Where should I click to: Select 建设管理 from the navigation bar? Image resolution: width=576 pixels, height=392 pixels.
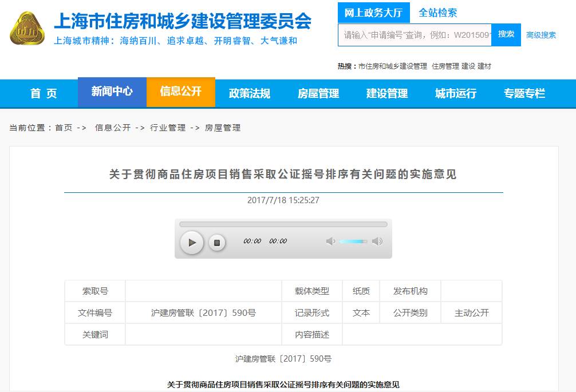(388, 93)
